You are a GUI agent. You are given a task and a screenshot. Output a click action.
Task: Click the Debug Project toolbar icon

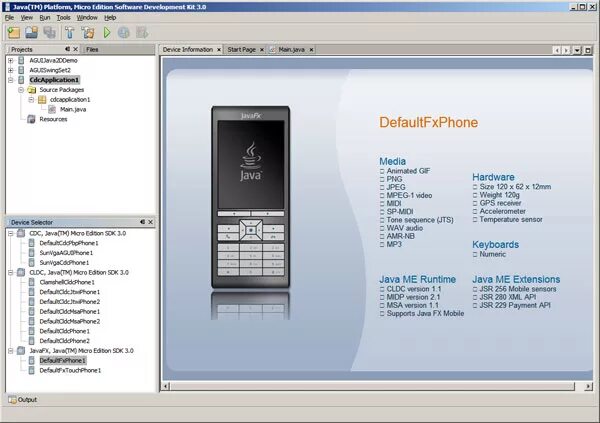(x=124, y=33)
